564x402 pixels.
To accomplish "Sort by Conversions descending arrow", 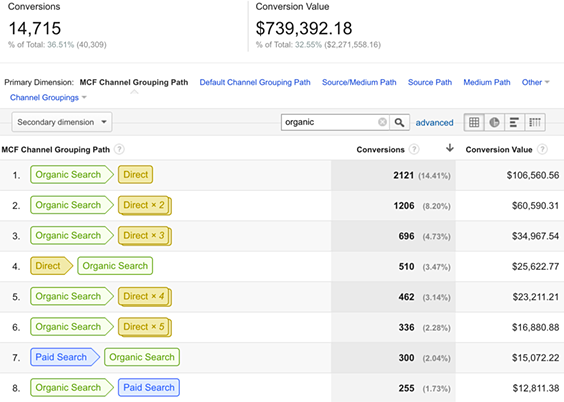I will (450, 148).
